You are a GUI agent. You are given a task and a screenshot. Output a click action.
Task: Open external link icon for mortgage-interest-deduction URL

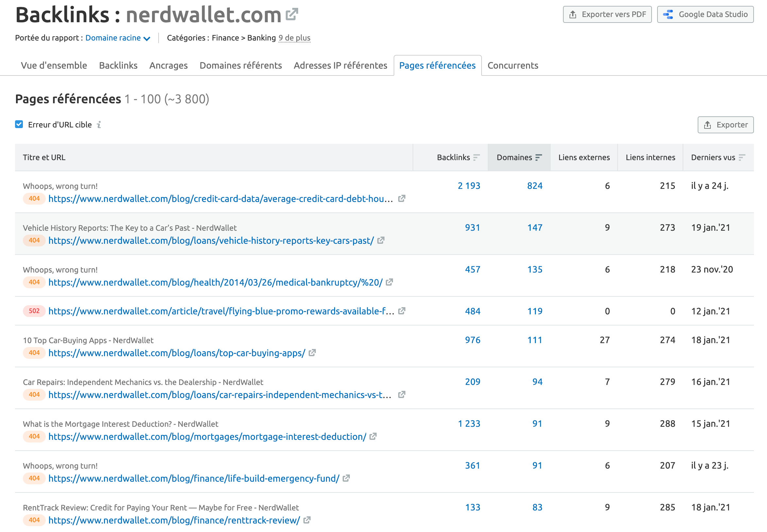373,436
